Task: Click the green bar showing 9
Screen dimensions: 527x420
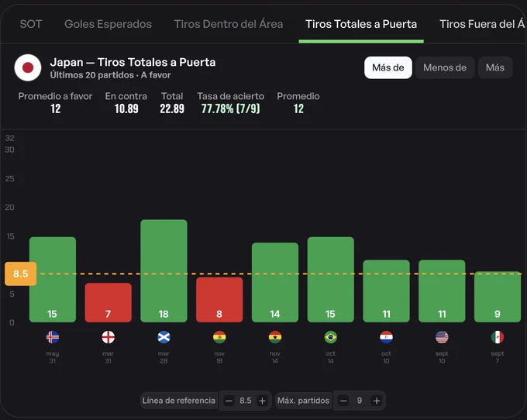Action: click(498, 297)
